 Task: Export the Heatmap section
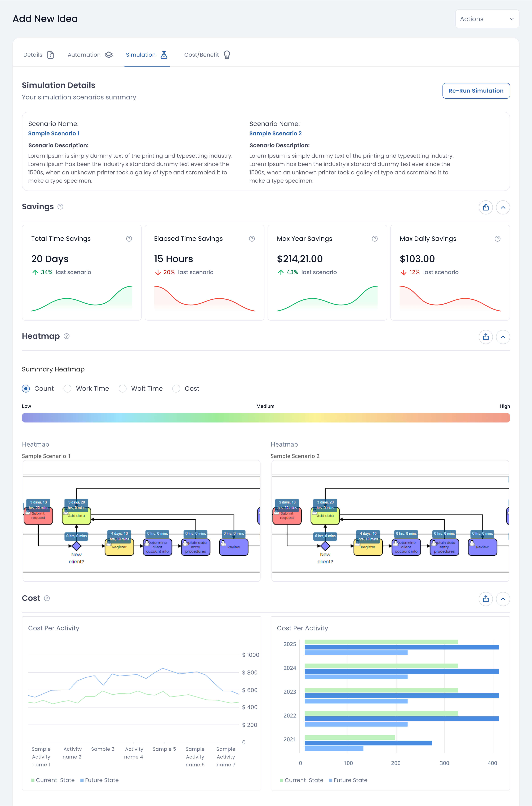click(486, 337)
